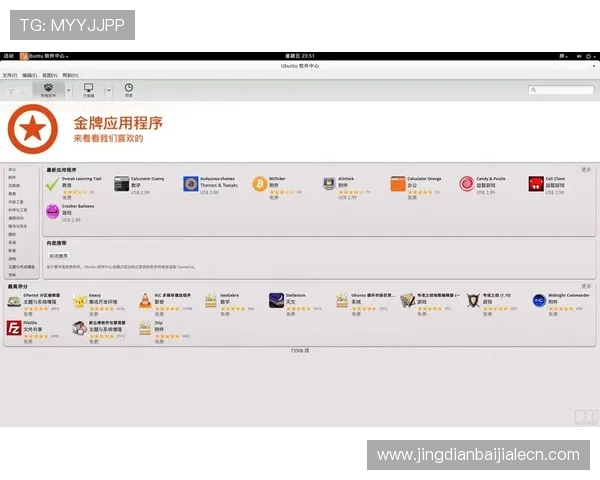Click the volume icon in system tray

pos(579,56)
